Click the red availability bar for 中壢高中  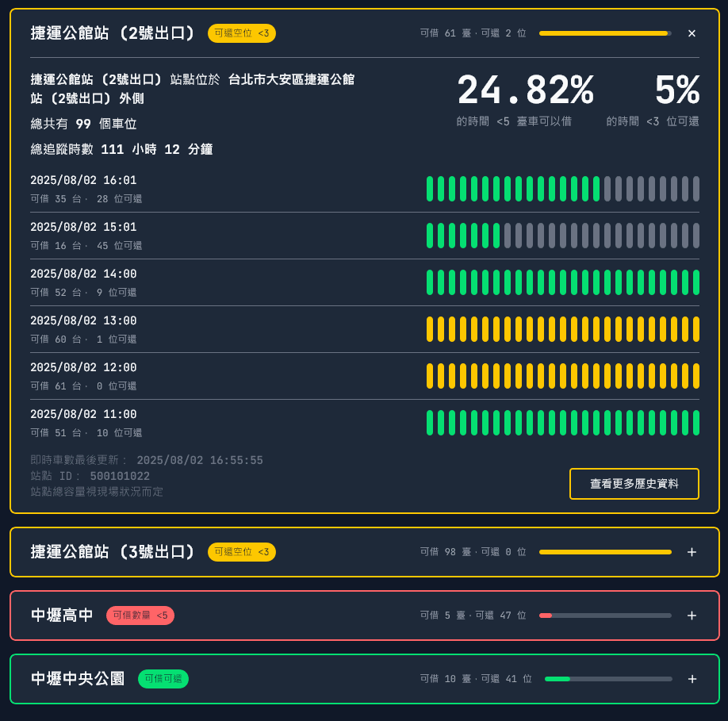[x=605, y=616]
